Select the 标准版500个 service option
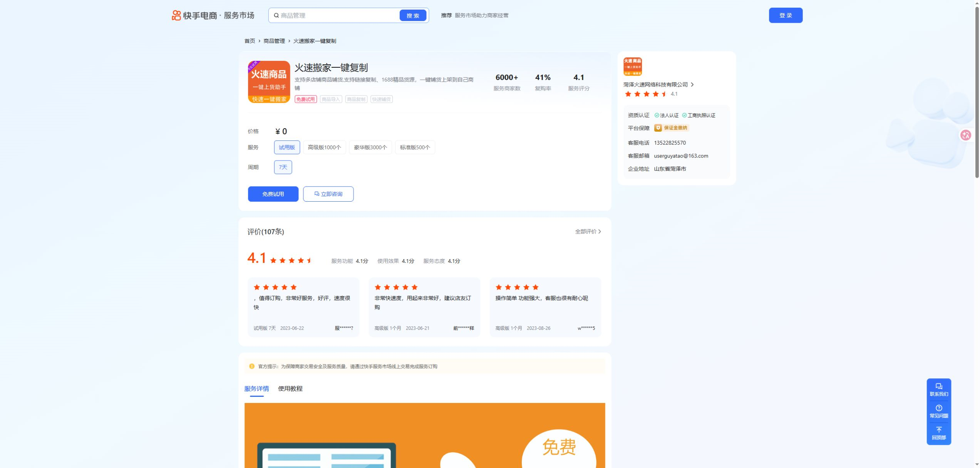 click(x=415, y=147)
